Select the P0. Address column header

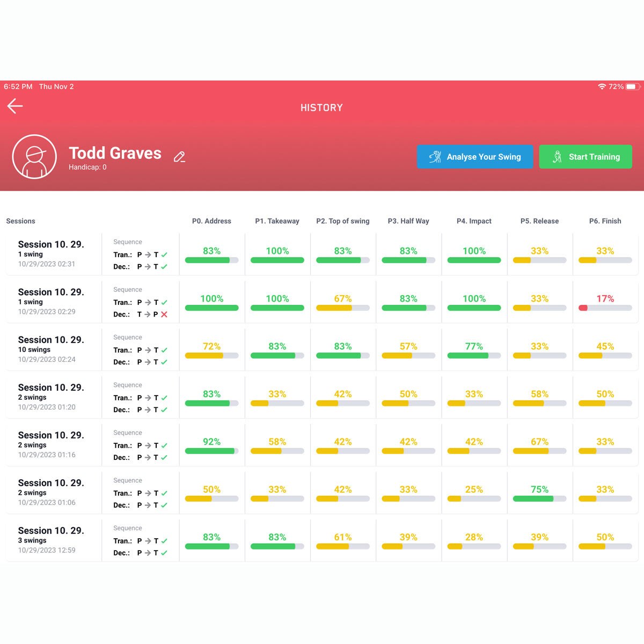(211, 221)
